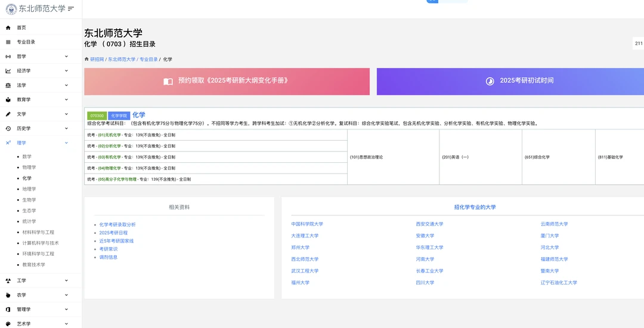Expand the 哲学 category chevron
The height and width of the screenshot is (328, 644).
pyautogui.click(x=67, y=56)
